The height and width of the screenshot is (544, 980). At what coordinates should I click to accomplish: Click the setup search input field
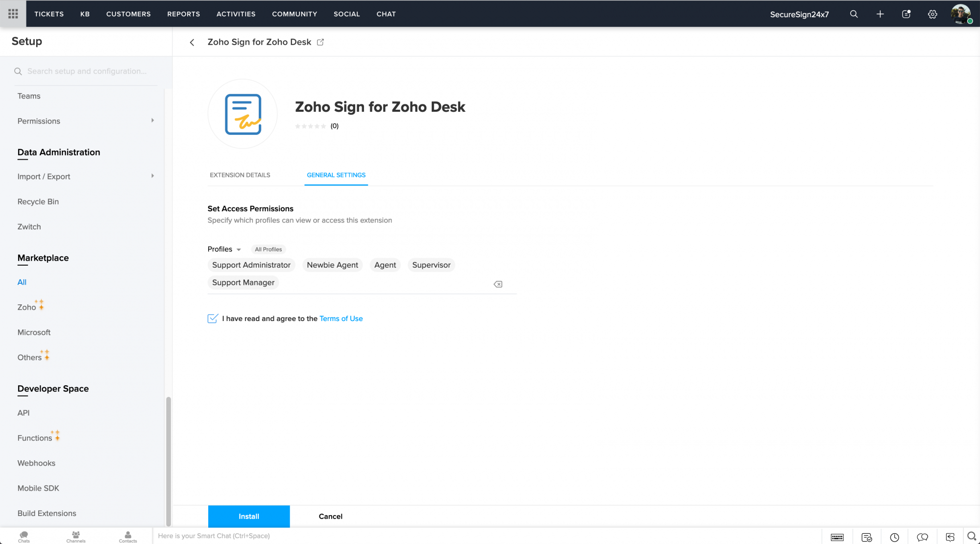(87, 71)
